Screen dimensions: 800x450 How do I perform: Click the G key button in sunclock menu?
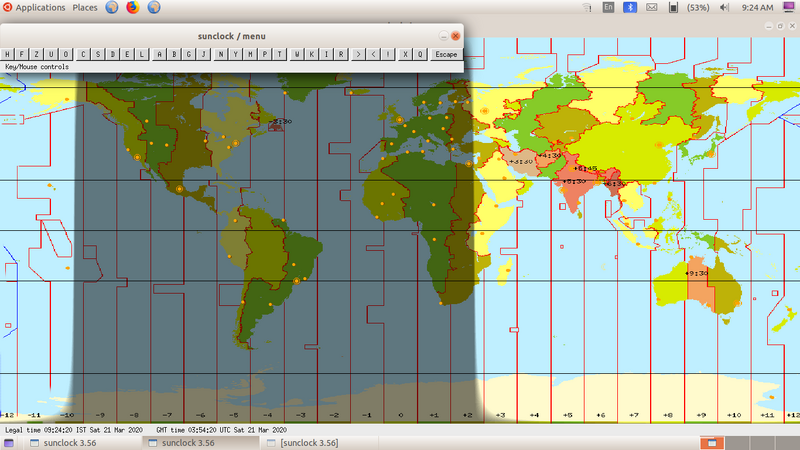click(x=189, y=54)
